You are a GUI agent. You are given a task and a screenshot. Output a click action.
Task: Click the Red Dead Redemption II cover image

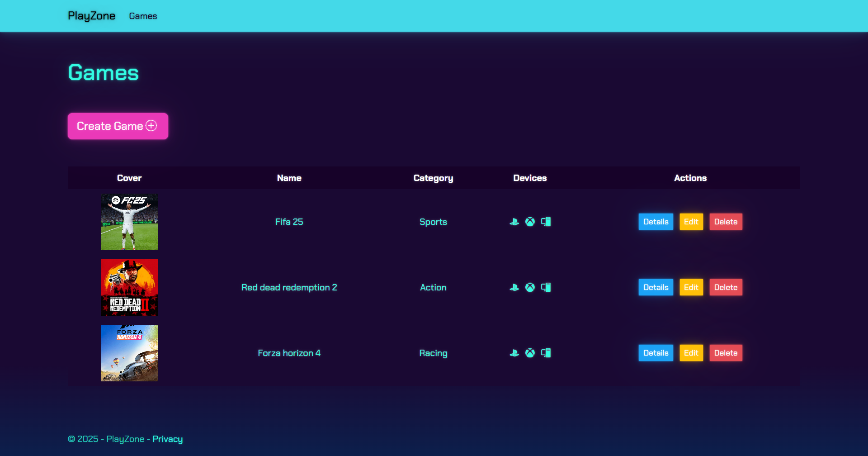[129, 287]
